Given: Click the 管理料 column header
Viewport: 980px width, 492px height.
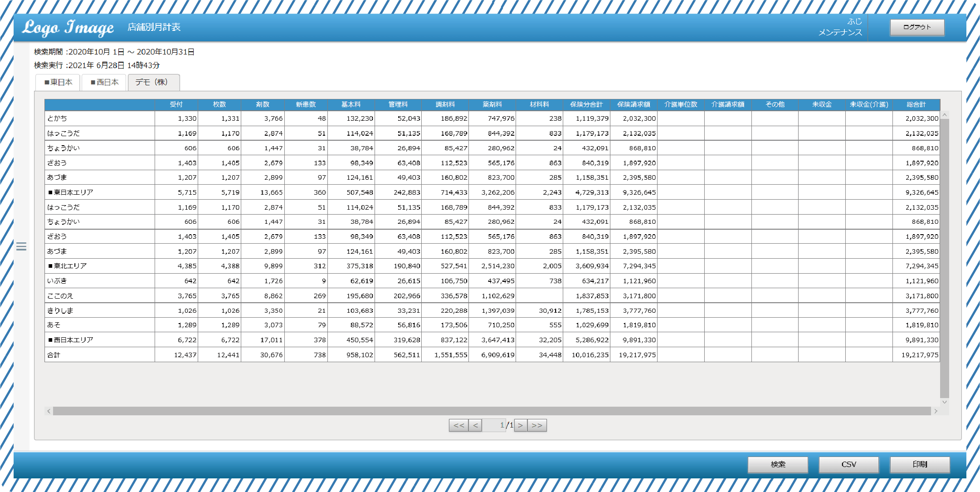Looking at the screenshot, I should [398, 104].
